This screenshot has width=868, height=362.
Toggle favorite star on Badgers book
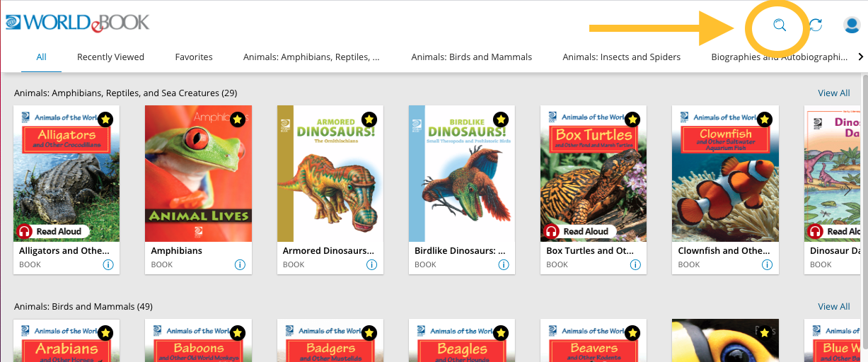tap(369, 333)
